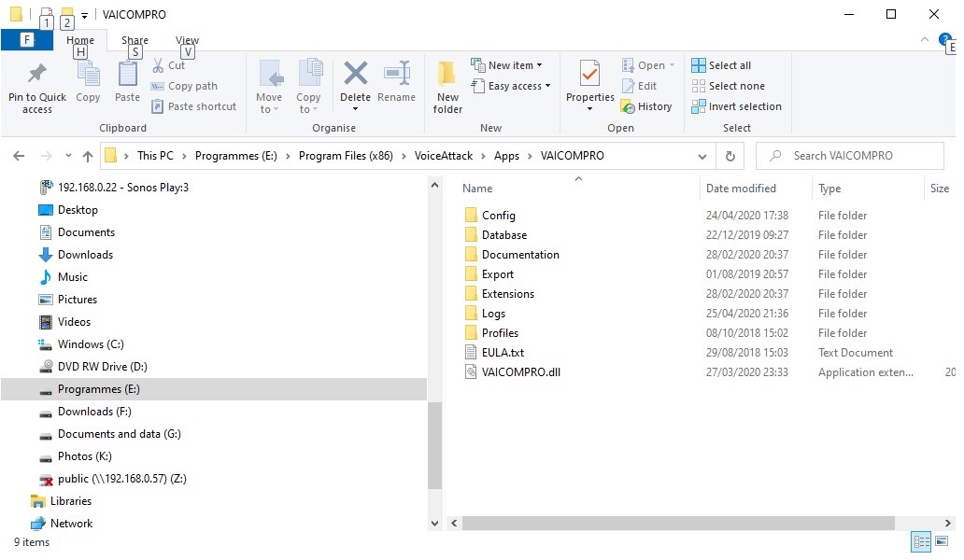Sort by the Type column header
Viewport: 964px width, 560px height.
tap(829, 189)
